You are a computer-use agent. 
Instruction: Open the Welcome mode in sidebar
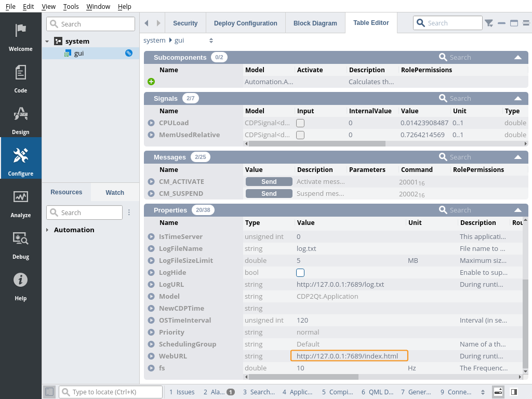(x=21, y=36)
